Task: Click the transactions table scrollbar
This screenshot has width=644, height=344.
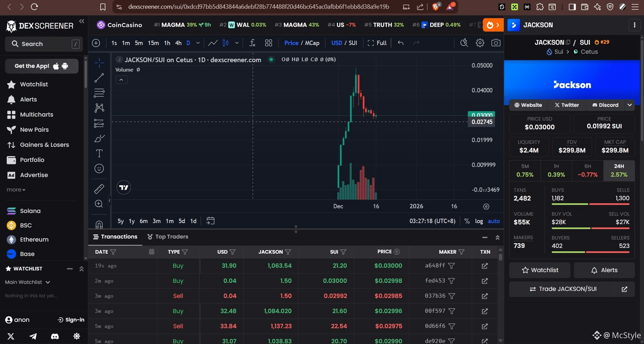Action: [x=500, y=257]
